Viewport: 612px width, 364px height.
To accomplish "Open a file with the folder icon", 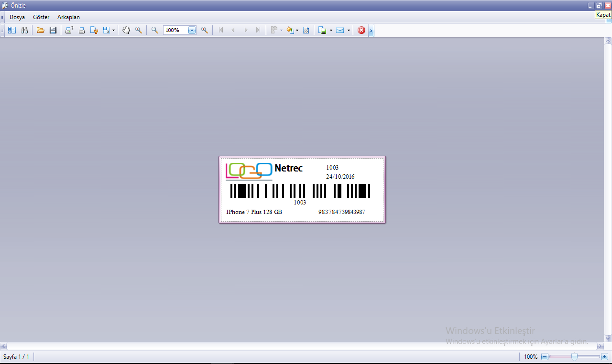I will (x=41, y=30).
